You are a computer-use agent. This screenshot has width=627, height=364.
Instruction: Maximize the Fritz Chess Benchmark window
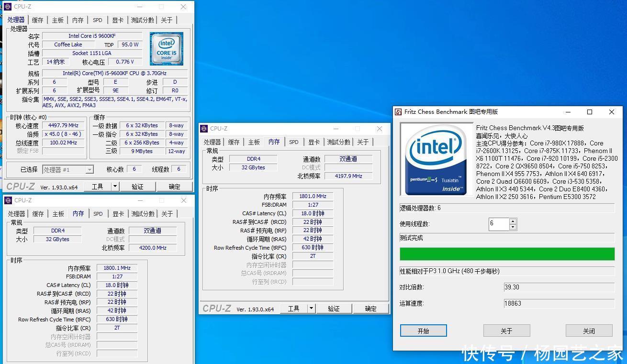[x=590, y=111]
